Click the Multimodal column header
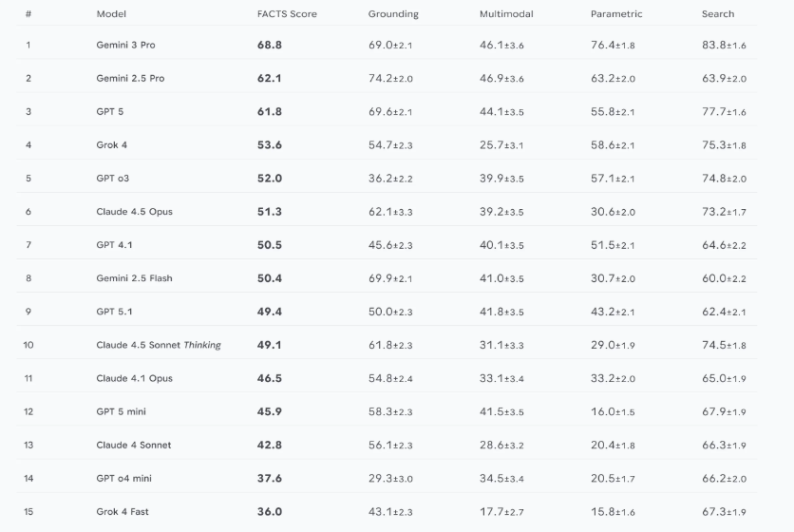Image resolution: width=794 pixels, height=532 pixels. tap(504, 14)
